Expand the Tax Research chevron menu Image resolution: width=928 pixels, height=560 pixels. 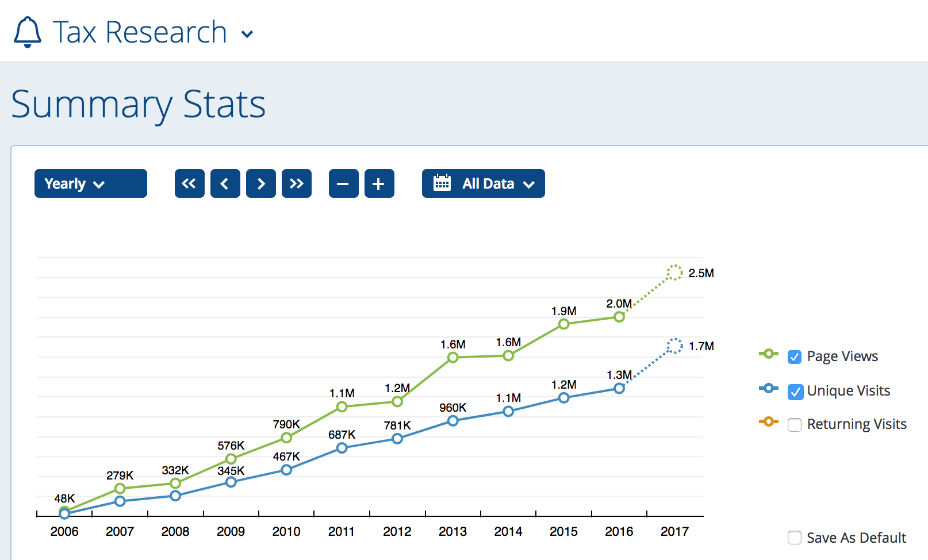click(x=247, y=34)
